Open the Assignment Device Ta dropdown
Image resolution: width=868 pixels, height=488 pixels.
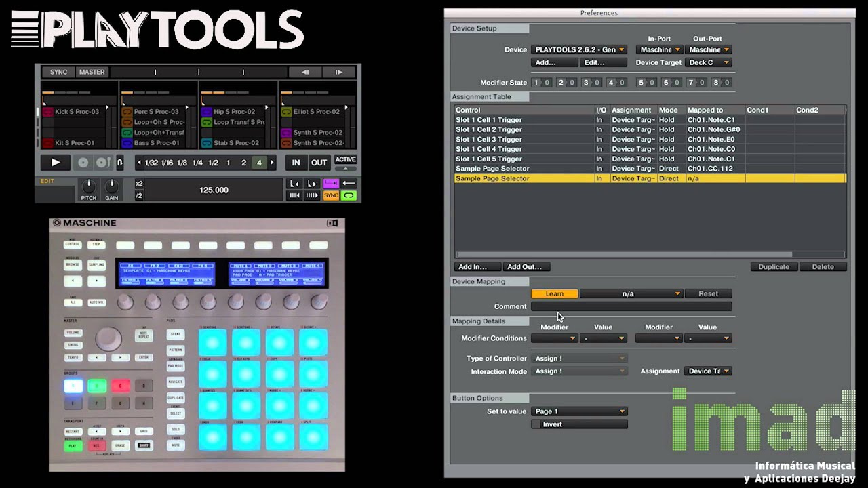coord(709,371)
